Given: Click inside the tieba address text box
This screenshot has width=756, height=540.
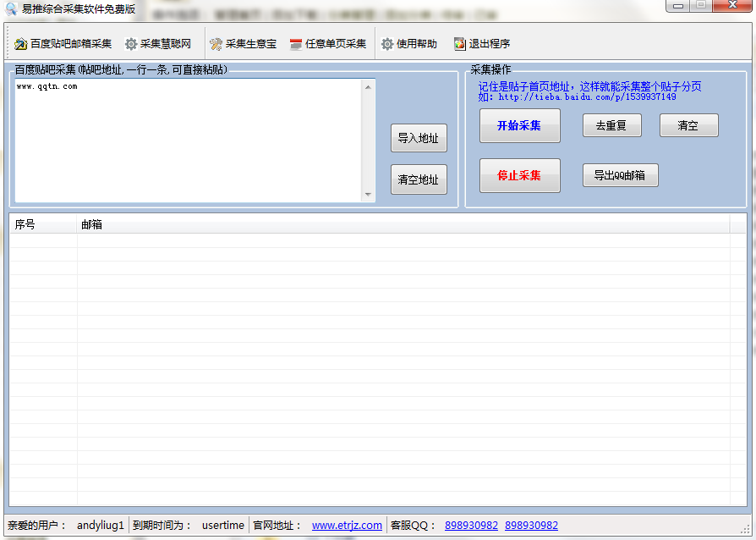Looking at the screenshot, I should tap(188, 140).
